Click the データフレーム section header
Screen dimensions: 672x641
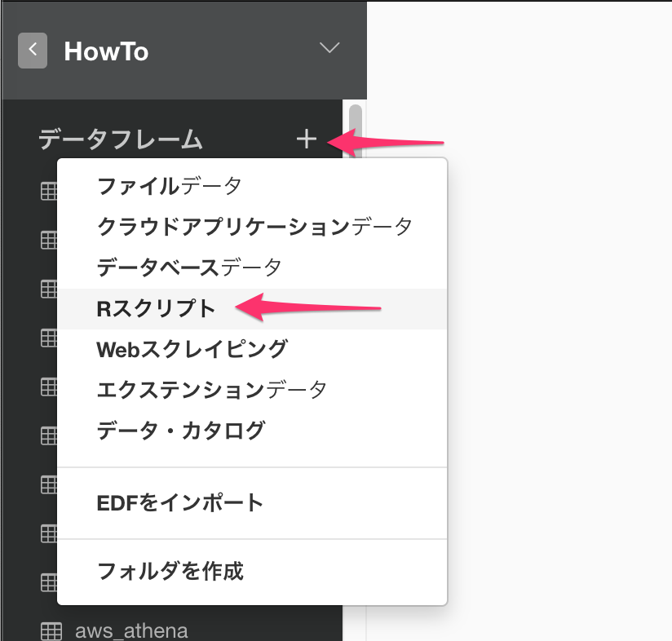pos(121,139)
